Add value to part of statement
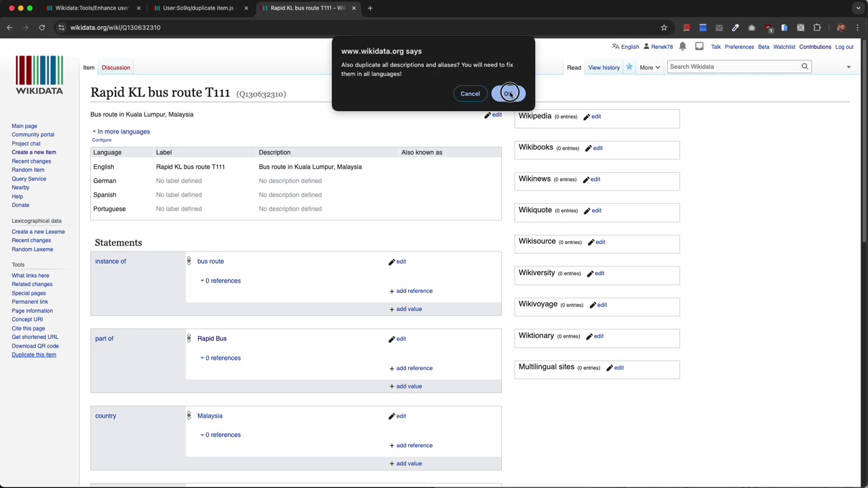The width and height of the screenshot is (868, 488). (x=406, y=386)
